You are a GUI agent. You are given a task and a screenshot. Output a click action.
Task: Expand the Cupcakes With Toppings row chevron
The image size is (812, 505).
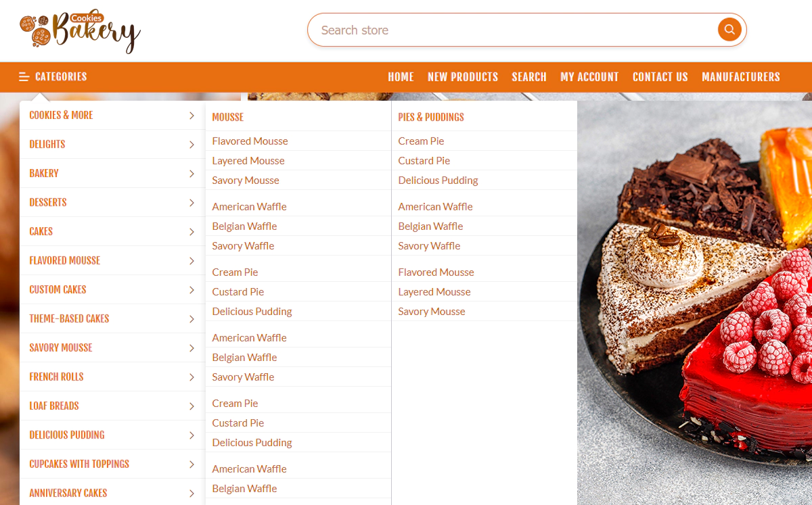coord(191,464)
